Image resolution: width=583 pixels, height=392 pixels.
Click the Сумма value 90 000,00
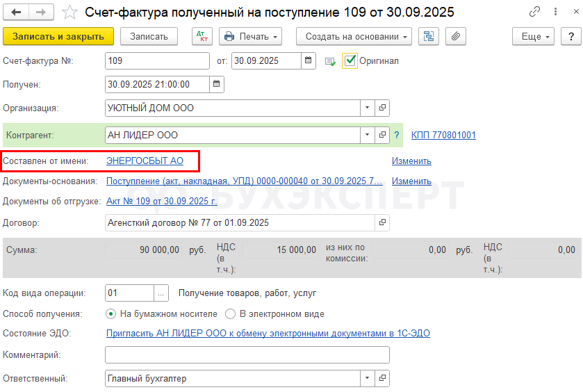click(x=144, y=250)
